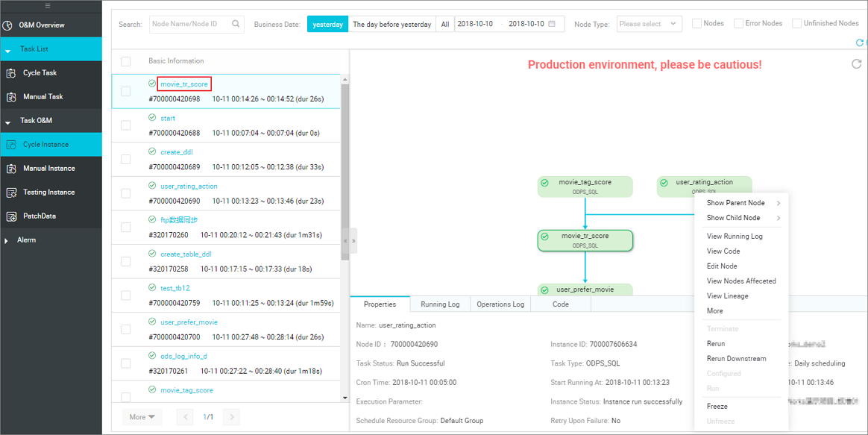This screenshot has width=868, height=435.
Task: Open the Node Type dropdown
Action: click(649, 24)
